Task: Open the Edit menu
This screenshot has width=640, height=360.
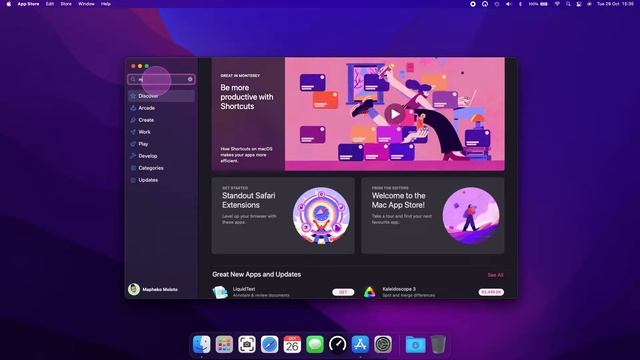Action: [50, 4]
